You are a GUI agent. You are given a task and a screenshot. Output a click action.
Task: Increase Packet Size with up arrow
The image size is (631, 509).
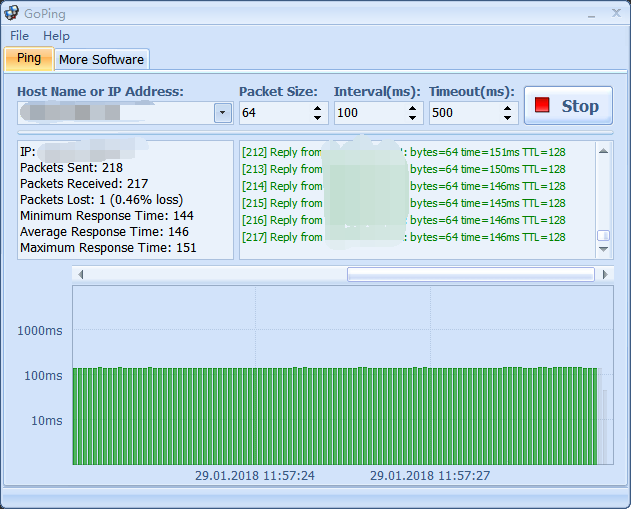[x=318, y=108]
